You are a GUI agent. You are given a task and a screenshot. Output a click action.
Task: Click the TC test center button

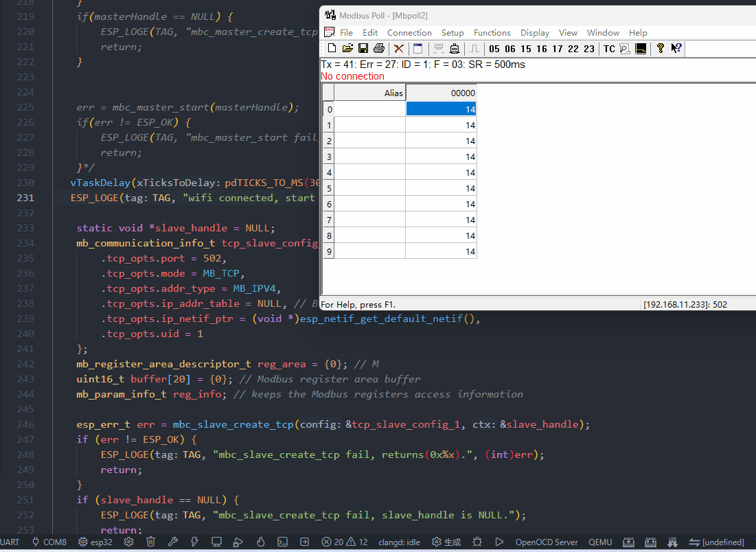pos(609,49)
